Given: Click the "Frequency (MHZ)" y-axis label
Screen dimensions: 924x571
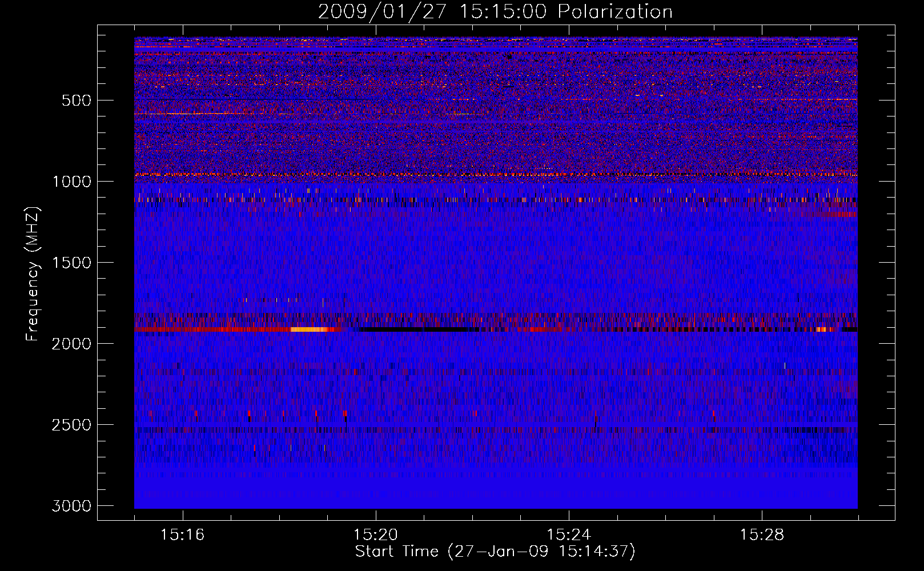Looking at the screenshot, I should pos(33,274).
